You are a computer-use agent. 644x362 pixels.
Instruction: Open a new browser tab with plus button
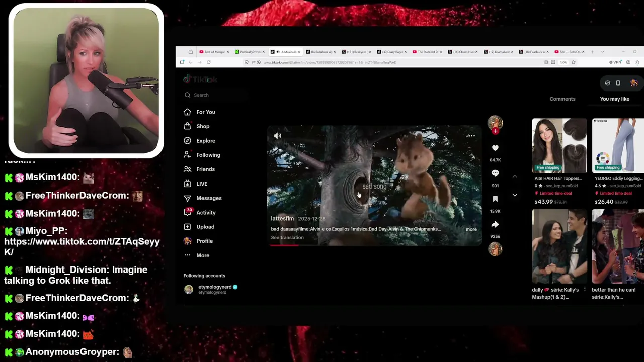(593, 52)
